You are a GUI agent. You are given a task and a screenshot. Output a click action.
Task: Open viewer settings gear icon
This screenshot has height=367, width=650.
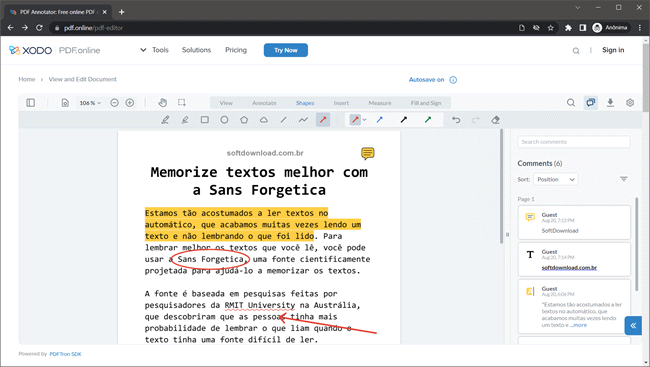click(x=630, y=102)
